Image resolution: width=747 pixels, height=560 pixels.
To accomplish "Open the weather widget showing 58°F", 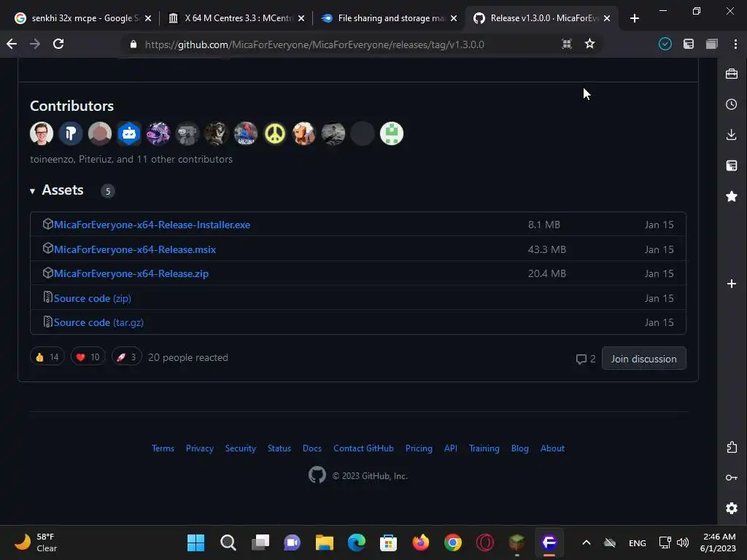I will coord(36,542).
